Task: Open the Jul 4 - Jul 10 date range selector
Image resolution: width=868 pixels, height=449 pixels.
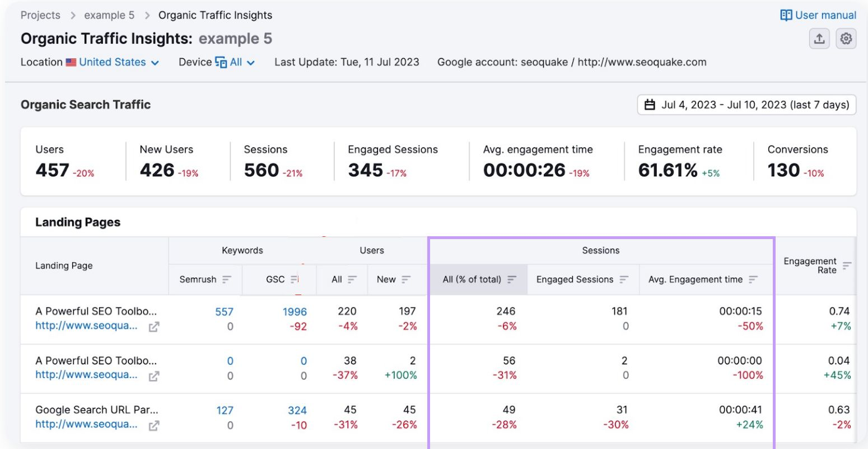Action: click(x=745, y=104)
